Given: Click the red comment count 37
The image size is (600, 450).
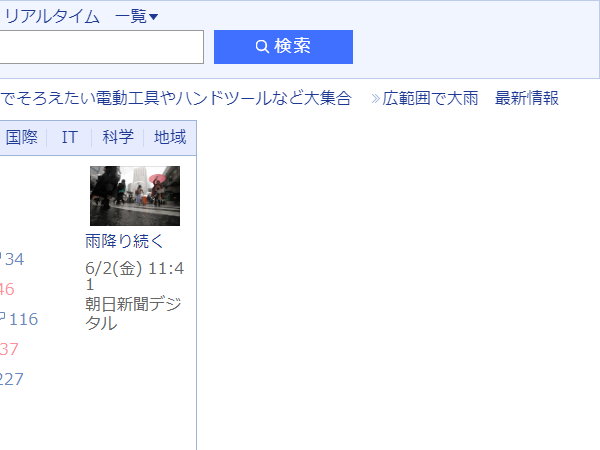Looking at the screenshot, I should pyautogui.click(x=9, y=349).
